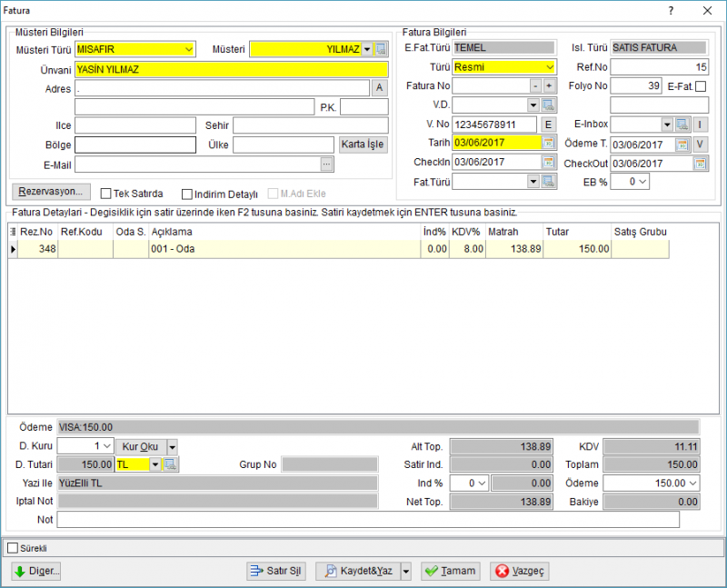Click the Kur Oku button

(x=141, y=446)
